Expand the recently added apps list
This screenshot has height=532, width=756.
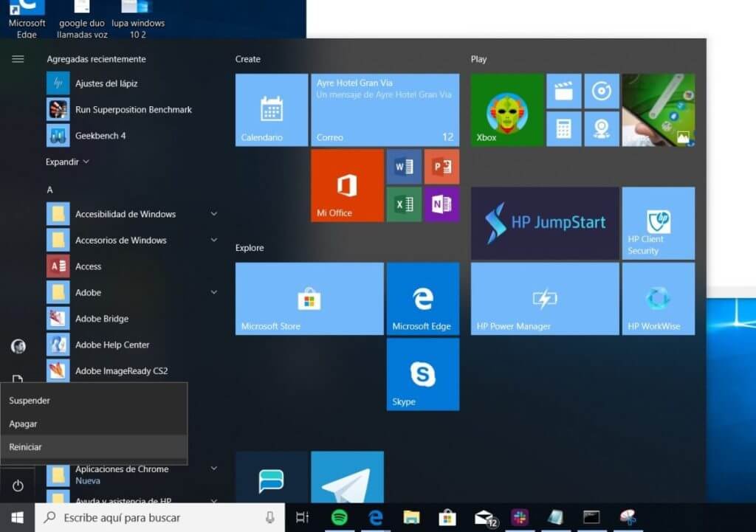(x=67, y=162)
